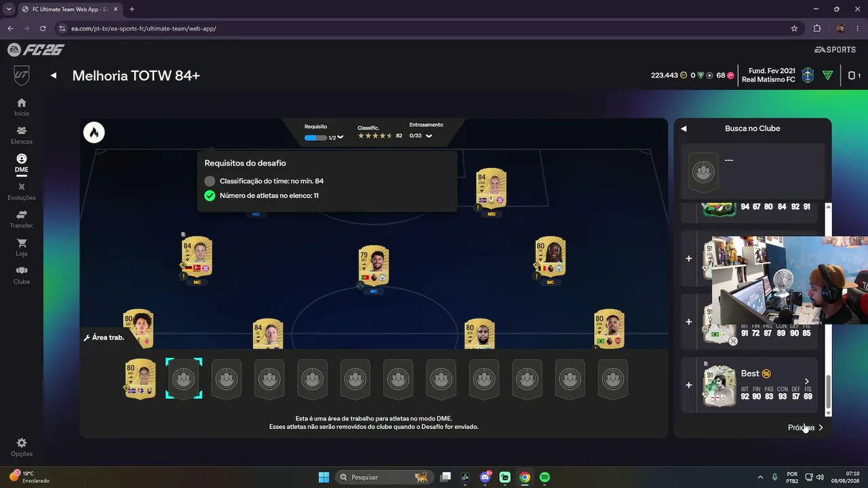Open the unassigned items counter icon
The image size is (868, 488).
point(854,75)
